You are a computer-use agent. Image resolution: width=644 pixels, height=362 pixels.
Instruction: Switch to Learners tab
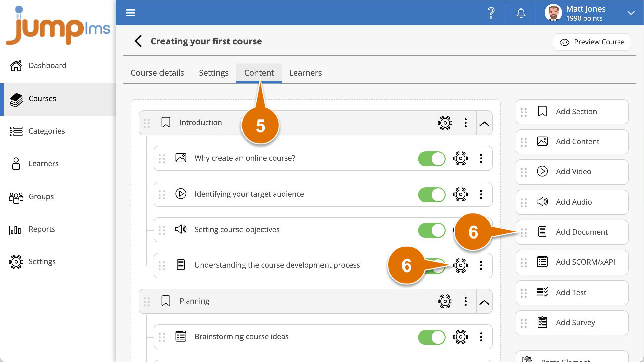pos(305,73)
